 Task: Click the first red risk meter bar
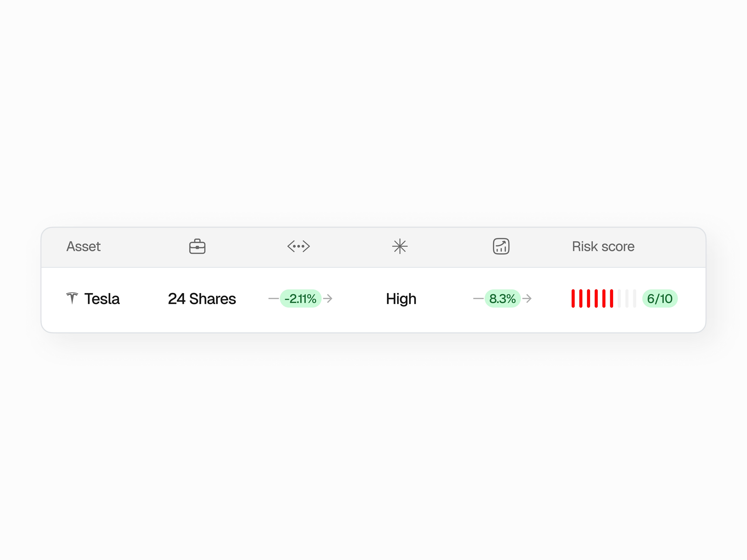pos(573,299)
